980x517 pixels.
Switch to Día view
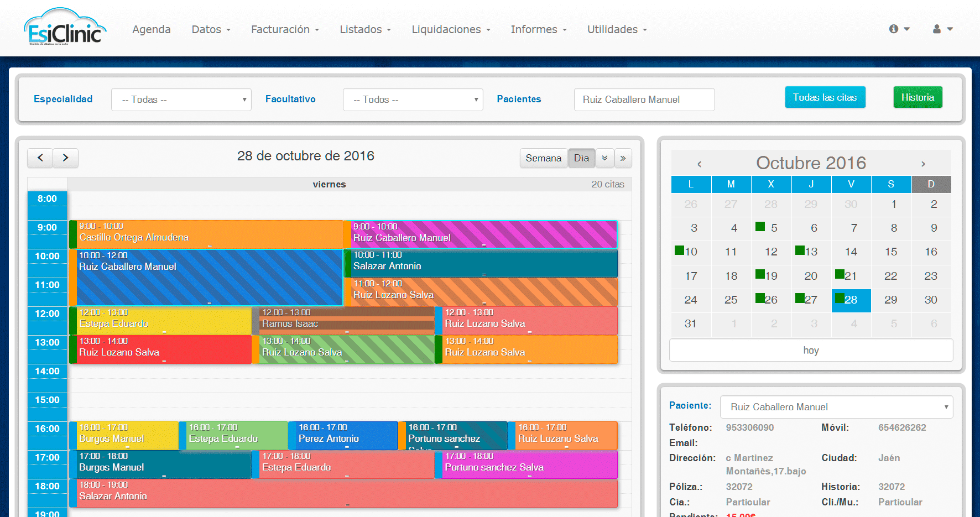(582, 158)
